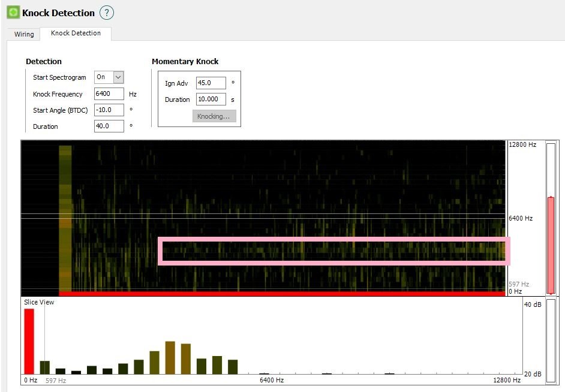Click the Start Angle (BTDC) input field

click(109, 110)
